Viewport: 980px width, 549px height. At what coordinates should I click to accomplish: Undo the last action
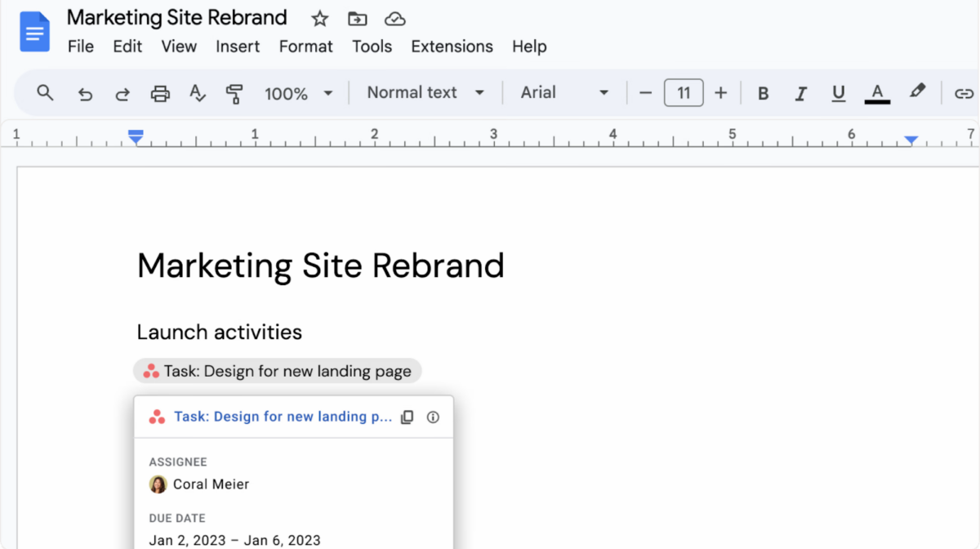(85, 92)
